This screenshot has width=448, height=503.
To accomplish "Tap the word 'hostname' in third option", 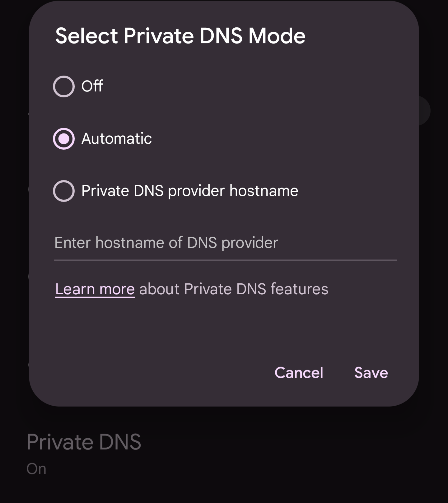I will (264, 191).
